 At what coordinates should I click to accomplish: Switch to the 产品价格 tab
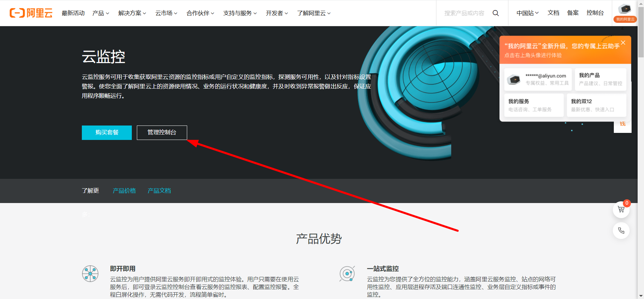click(x=124, y=191)
